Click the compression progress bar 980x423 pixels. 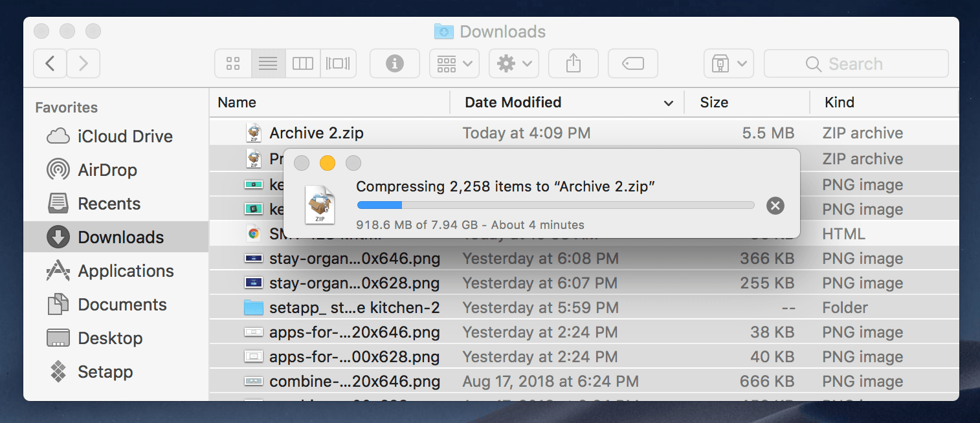(x=555, y=204)
